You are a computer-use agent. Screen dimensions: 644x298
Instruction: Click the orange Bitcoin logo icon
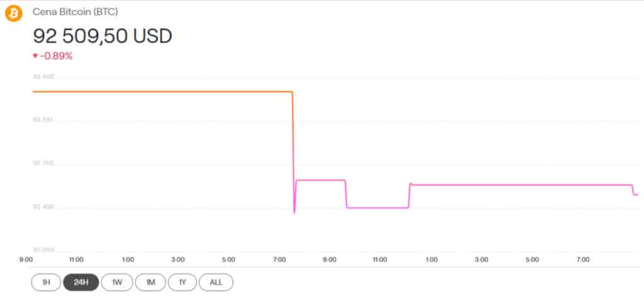click(x=13, y=13)
